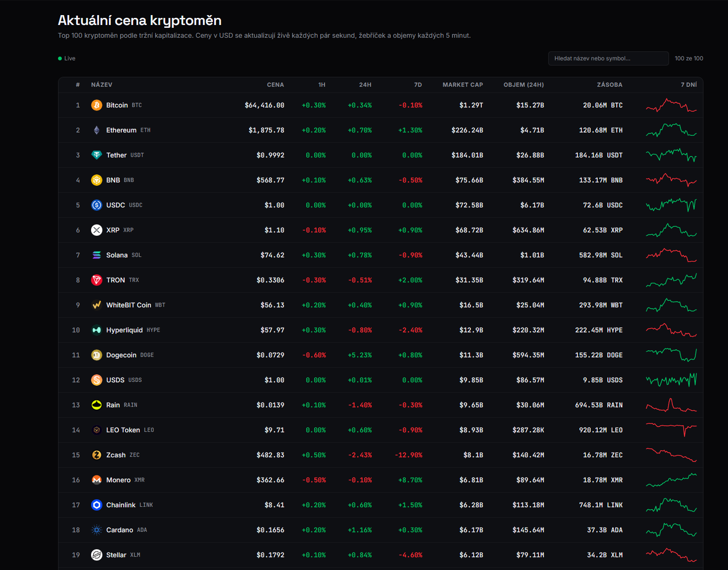Click the Bitcoin coin icon
This screenshot has width=728, height=570.
[97, 105]
